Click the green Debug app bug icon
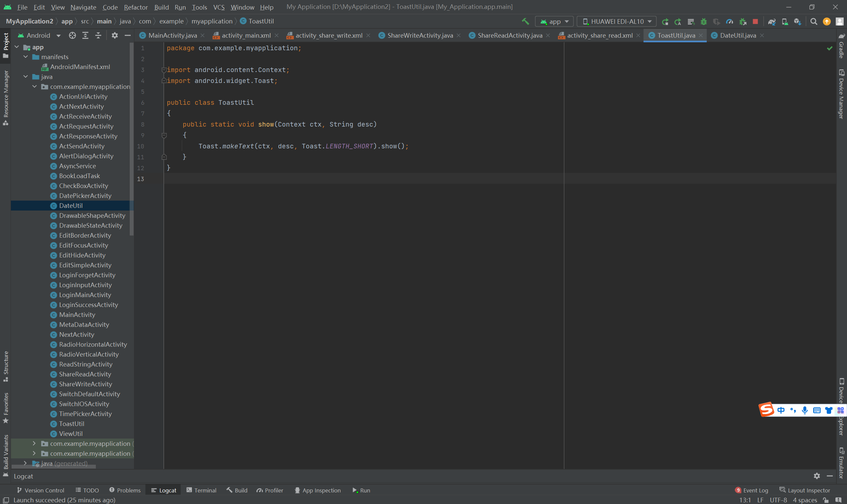 [x=703, y=21]
